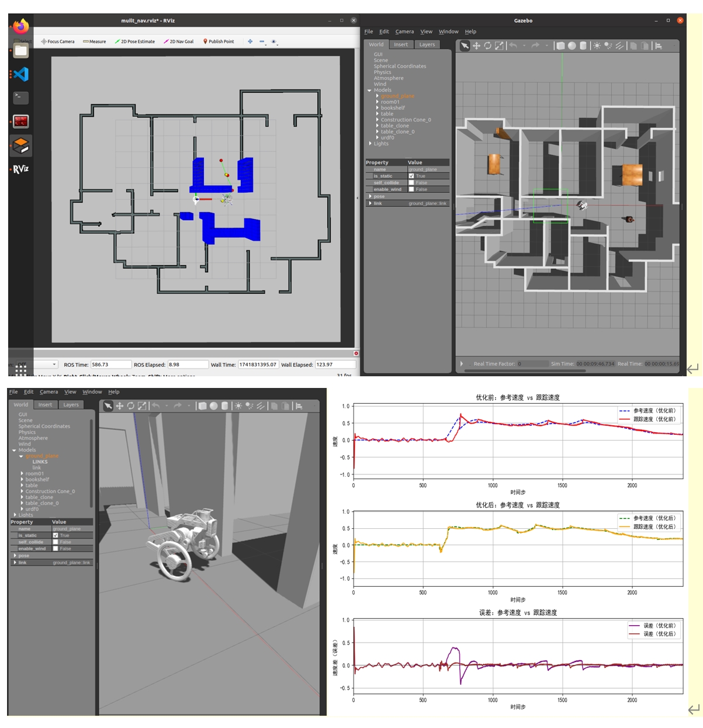The height and width of the screenshot is (728, 703).
Task: Click the blue plus icon in RViz toolbar
Action: pos(250,41)
